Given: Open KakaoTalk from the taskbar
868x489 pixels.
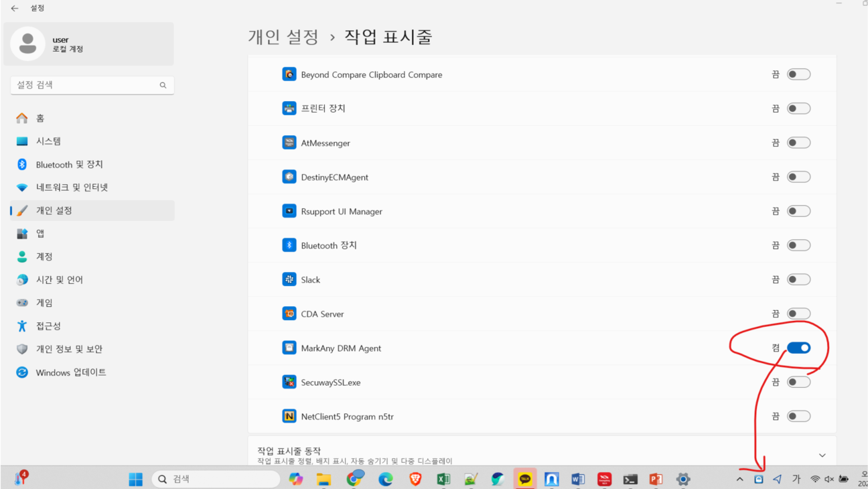Looking at the screenshot, I should [x=525, y=479].
